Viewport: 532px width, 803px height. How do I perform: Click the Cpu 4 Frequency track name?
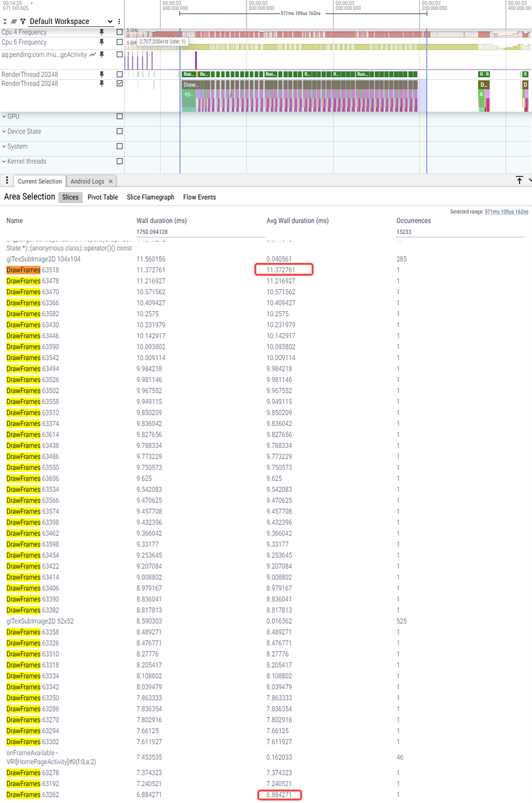point(24,32)
